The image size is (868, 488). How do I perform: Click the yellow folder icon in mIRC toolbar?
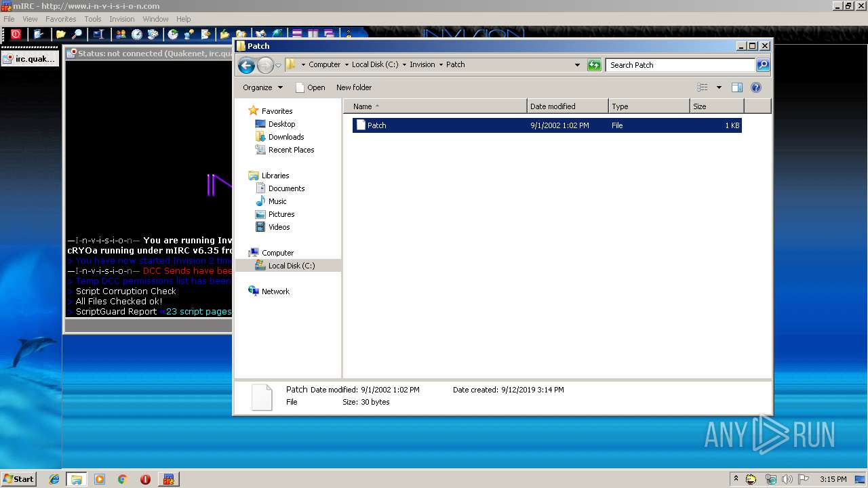[60, 34]
